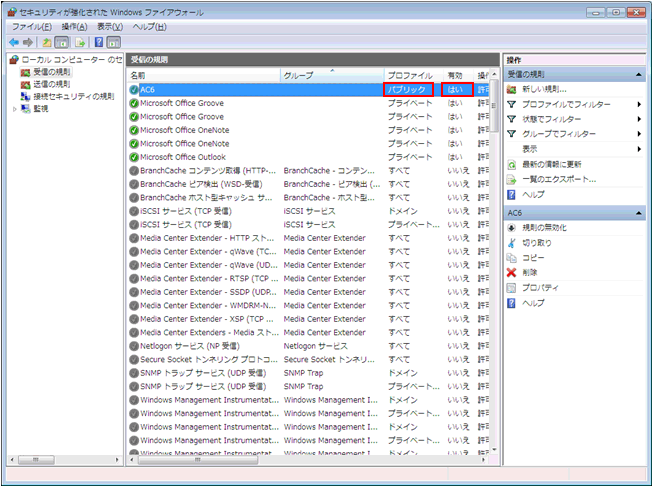Select 送信の規則 in the tree

click(x=52, y=85)
